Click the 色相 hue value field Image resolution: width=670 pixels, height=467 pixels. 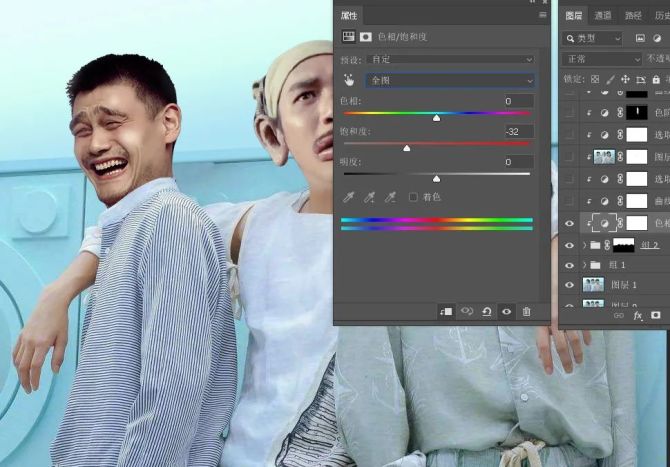pyautogui.click(x=519, y=101)
